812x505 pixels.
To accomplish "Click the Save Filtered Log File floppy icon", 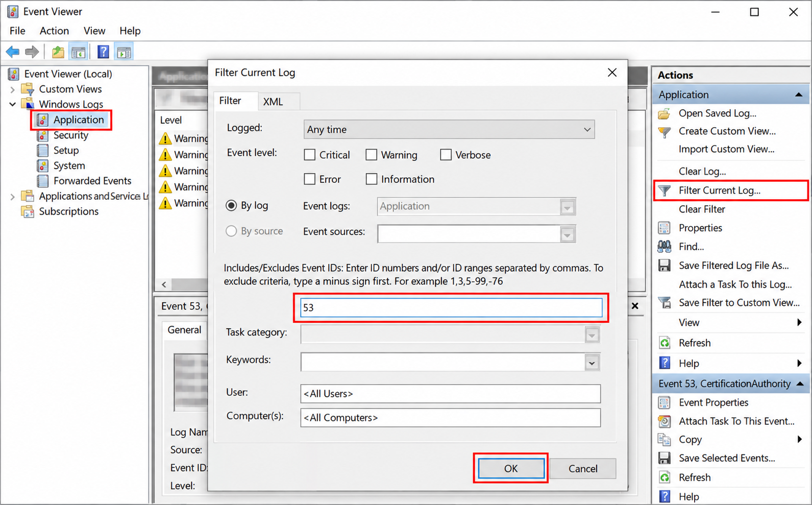I will [x=664, y=266].
